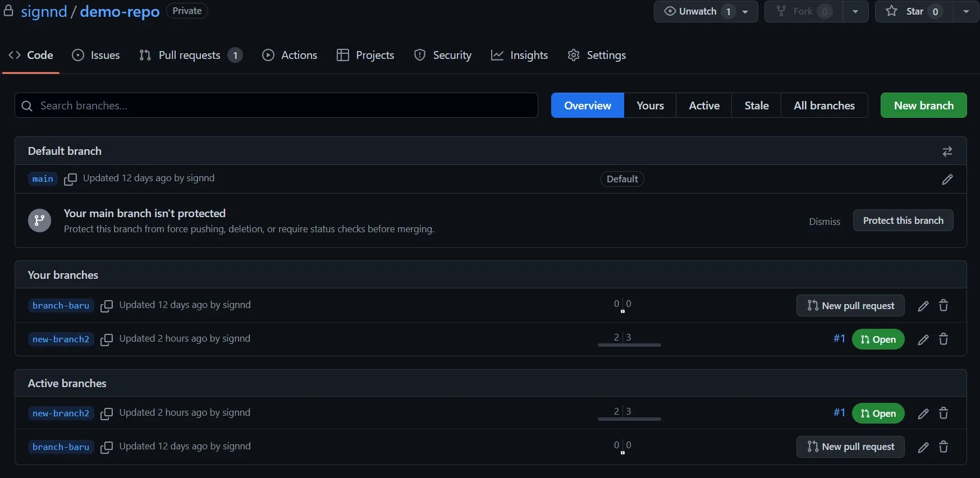Open pull request #1 link in Active branches
Viewport: 980px width, 478px height.
[839, 412]
